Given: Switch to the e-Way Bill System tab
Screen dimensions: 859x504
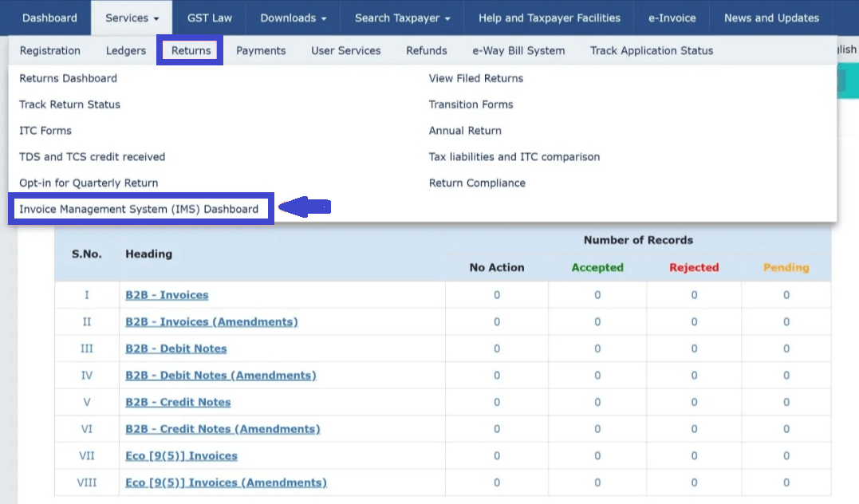Looking at the screenshot, I should [x=518, y=50].
